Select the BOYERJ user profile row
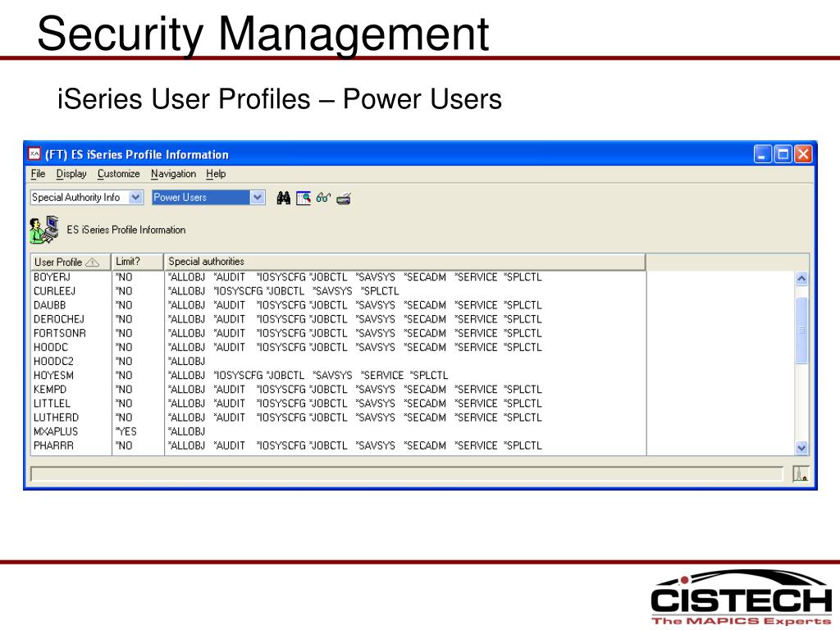This screenshot has width=840, height=630. pyautogui.click(x=339, y=277)
